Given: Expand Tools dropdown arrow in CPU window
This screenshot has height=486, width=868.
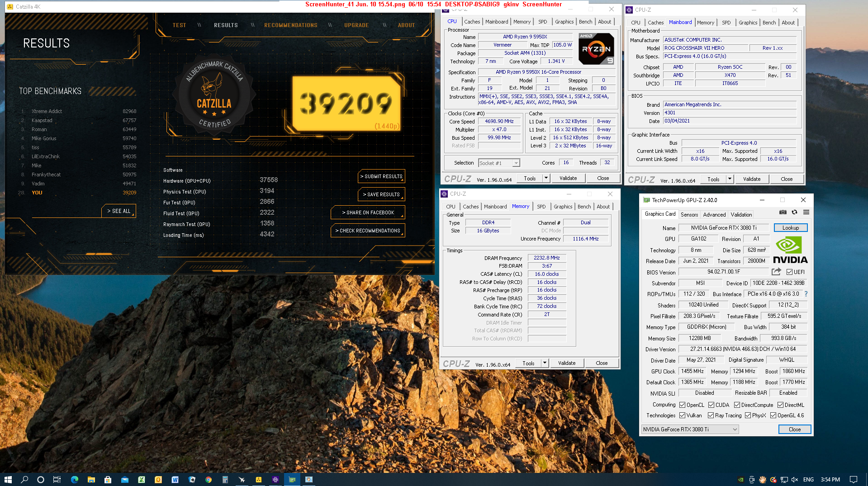Looking at the screenshot, I should click(546, 178).
